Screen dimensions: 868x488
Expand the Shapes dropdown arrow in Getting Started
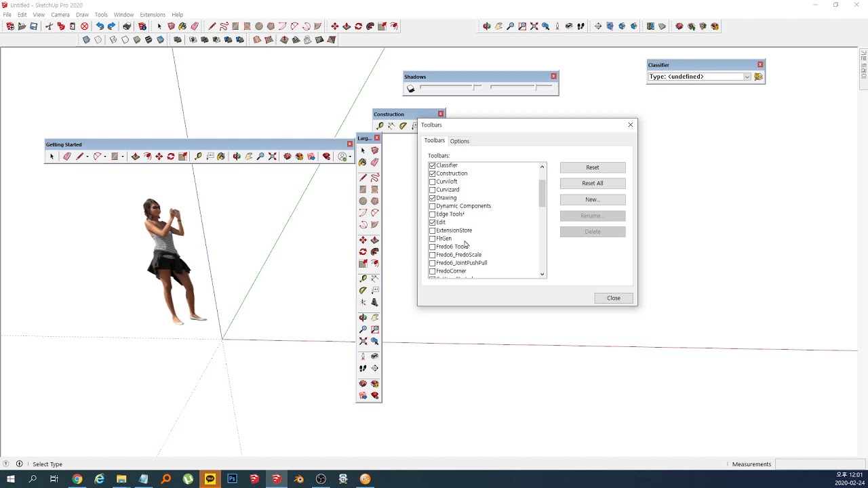point(122,157)
